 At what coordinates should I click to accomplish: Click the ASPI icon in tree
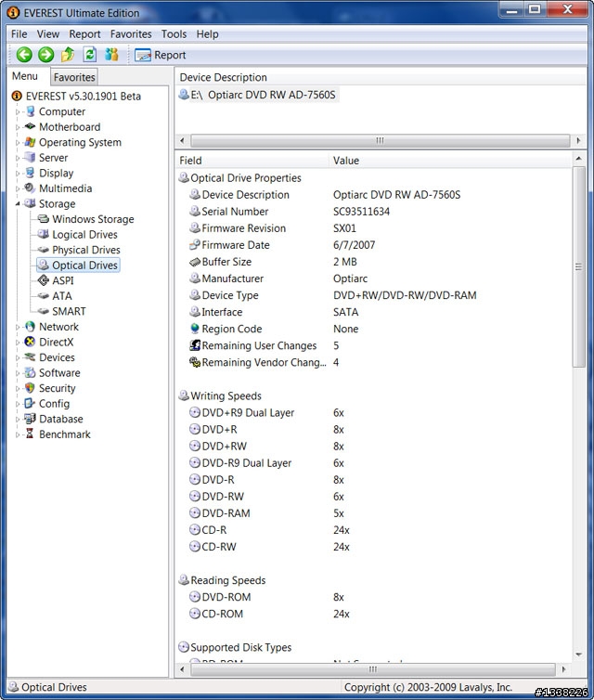point(44,280)
